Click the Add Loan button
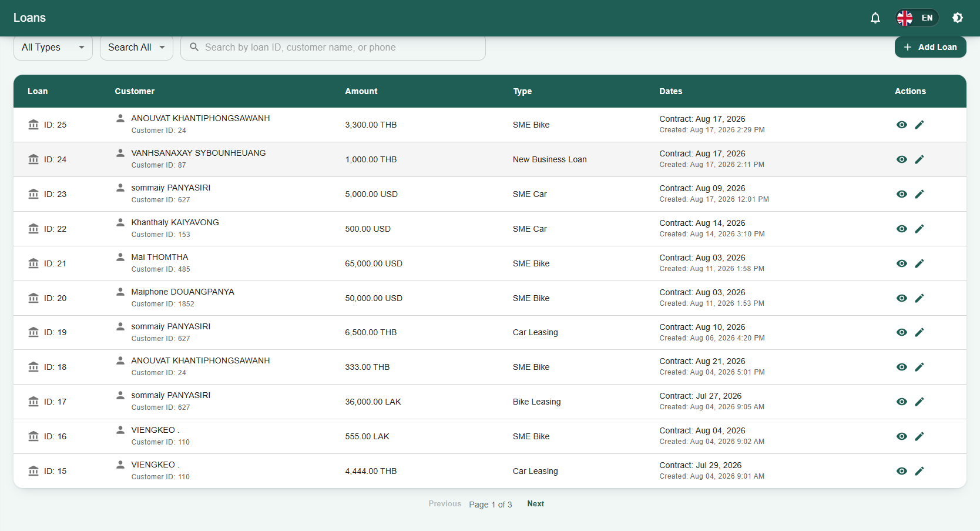This screenshot has height=531, width=980. pyautogui.click(x=931, y=47)
